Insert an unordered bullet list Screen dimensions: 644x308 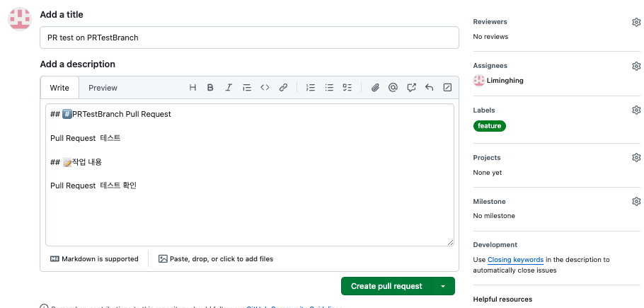point(329,88)
